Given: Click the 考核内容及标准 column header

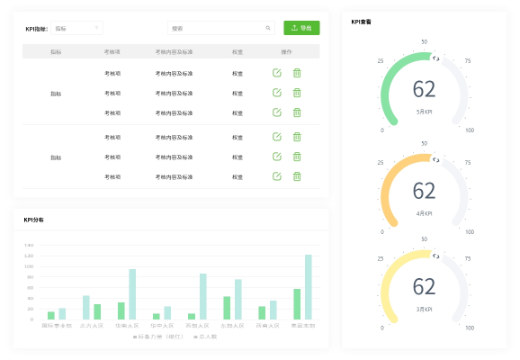Looking at the screenshot, I should [174, 52].
